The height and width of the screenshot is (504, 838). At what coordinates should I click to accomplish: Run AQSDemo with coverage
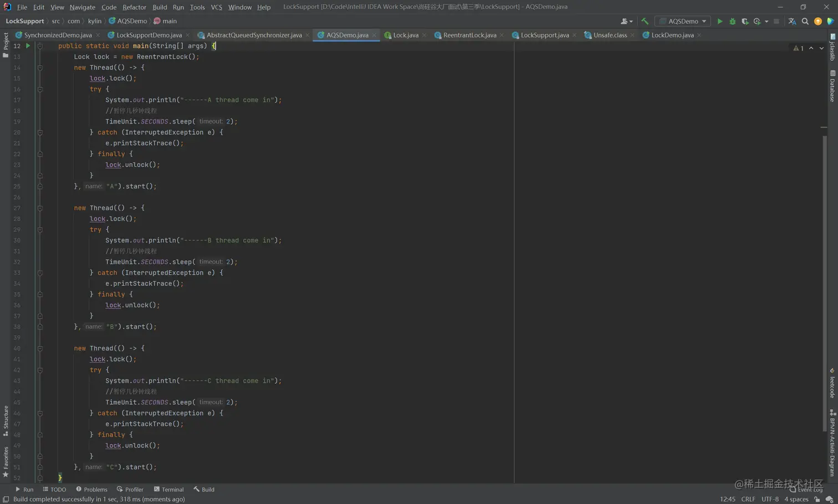[745, 21]
